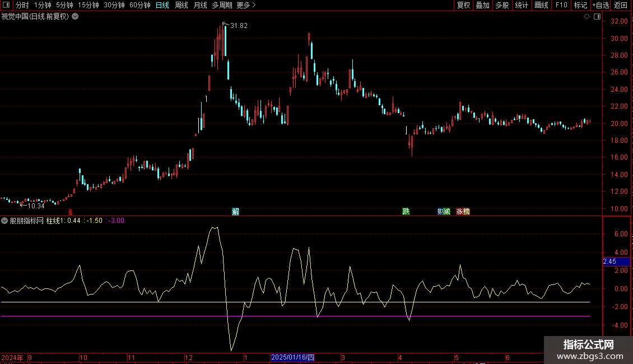Viewport: 633px width, 364px height.
Task: Select the 30分钟 period tab
Action: click(x=114, y=5)
